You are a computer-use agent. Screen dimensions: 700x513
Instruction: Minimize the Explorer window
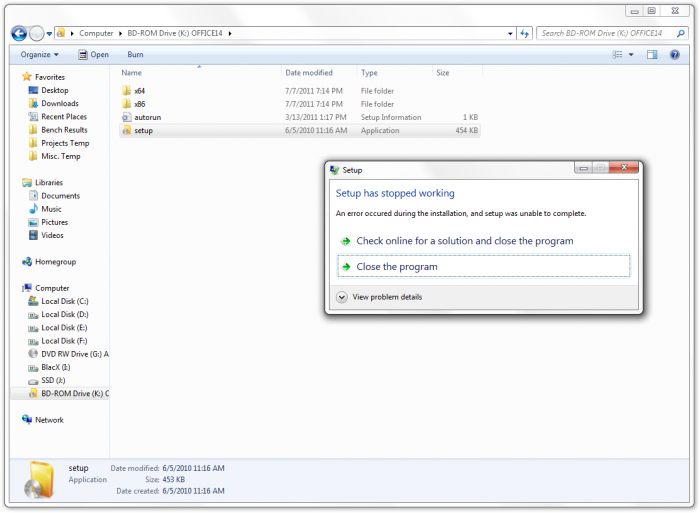[x=634, y=11]
